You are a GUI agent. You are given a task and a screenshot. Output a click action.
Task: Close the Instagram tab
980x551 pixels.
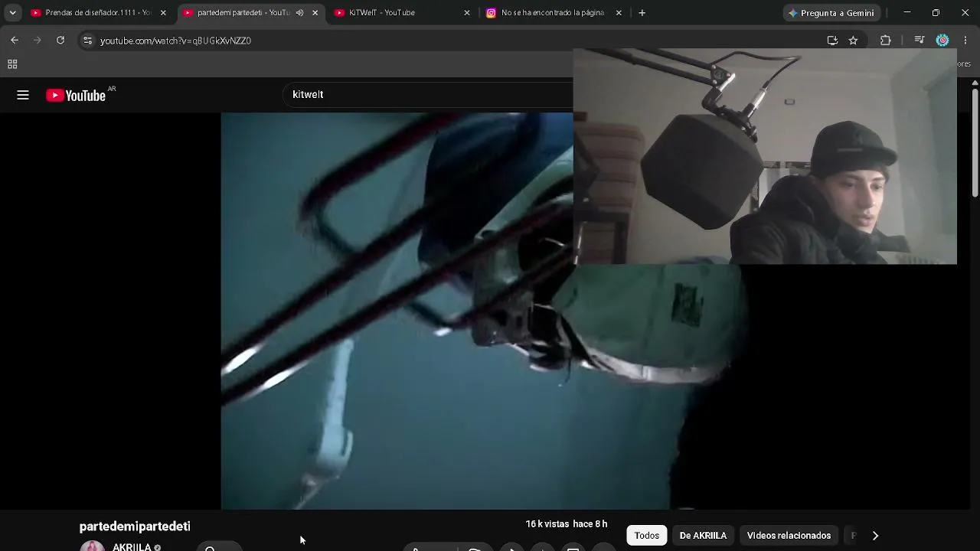619,13
